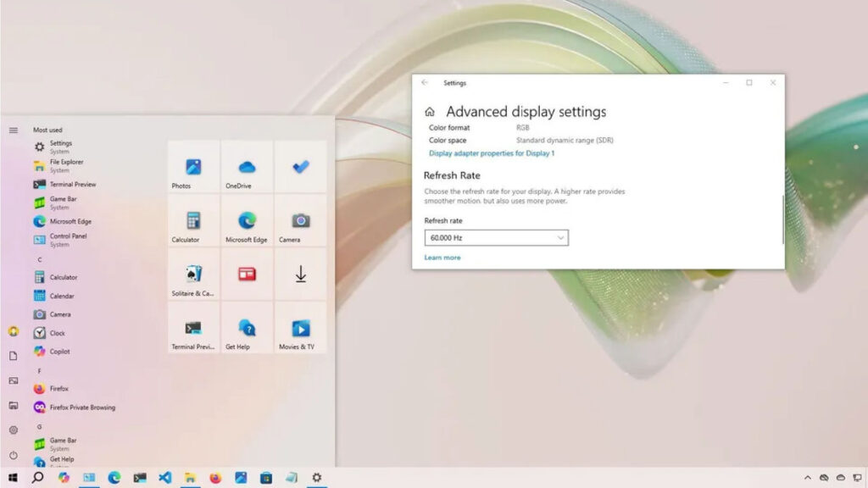Open the Solitaire & Casual Games tile
Screen dimensions: 868x488
click(193, 275)
